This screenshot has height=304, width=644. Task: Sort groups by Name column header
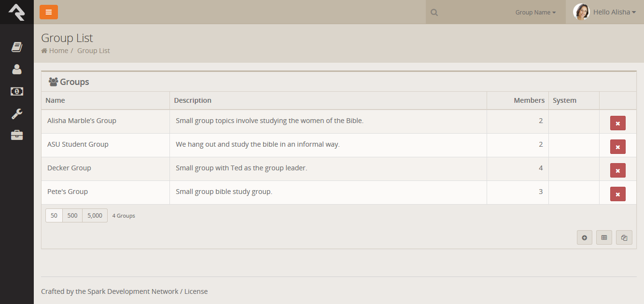(55, 100)
